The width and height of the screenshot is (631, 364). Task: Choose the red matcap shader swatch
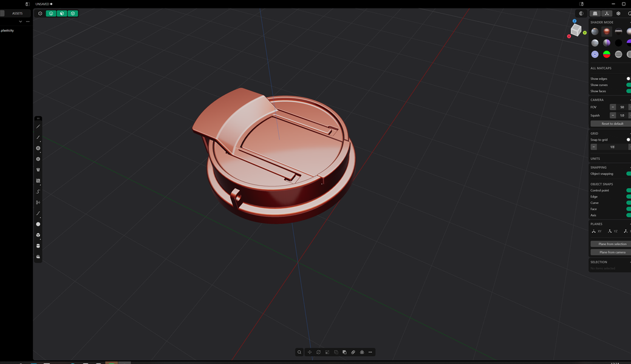[x=607, y=32]
